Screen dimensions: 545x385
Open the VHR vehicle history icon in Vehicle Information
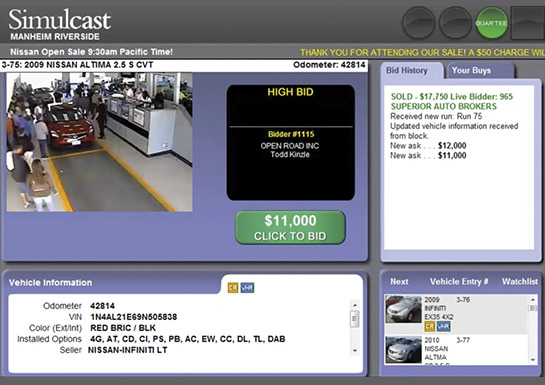tap(247, 288)
